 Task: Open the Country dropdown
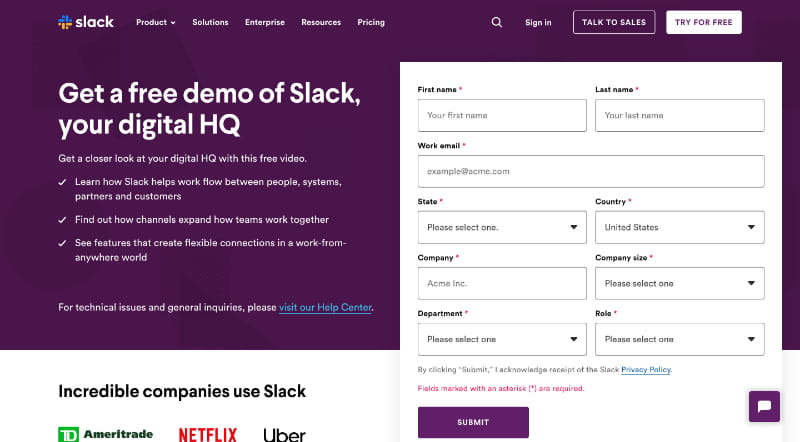coord(679,227)
